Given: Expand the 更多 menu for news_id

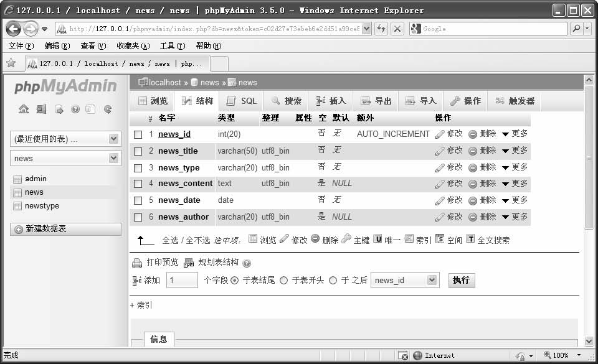Looking at the screenshot, I should pos(515,134).
